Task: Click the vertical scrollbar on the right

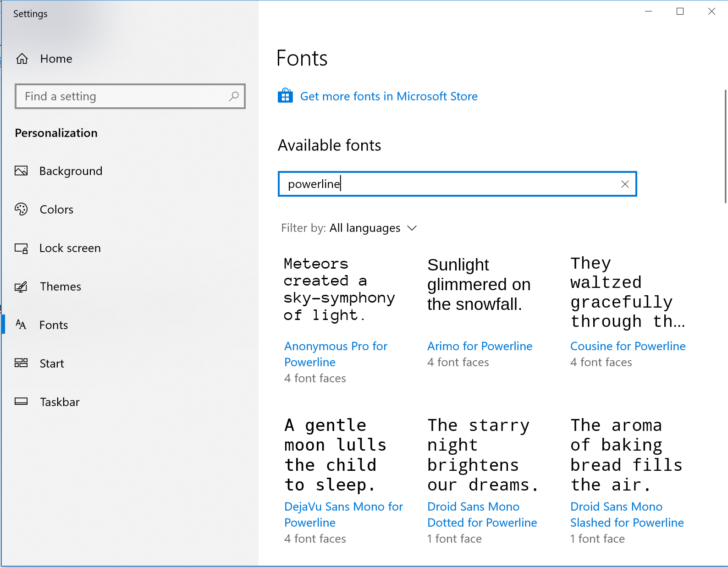Action: tap(725, 147)
